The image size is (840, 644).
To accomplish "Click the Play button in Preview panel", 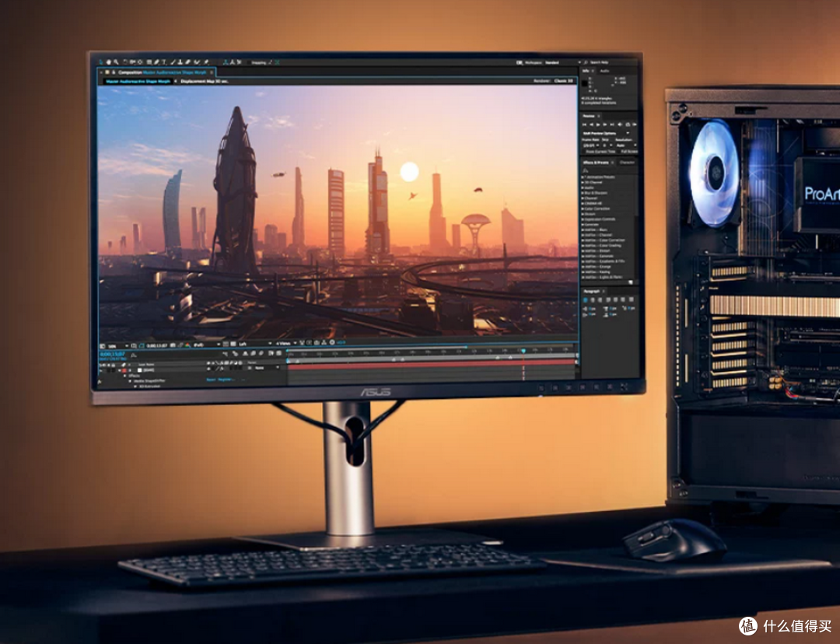I will point(598,125).
